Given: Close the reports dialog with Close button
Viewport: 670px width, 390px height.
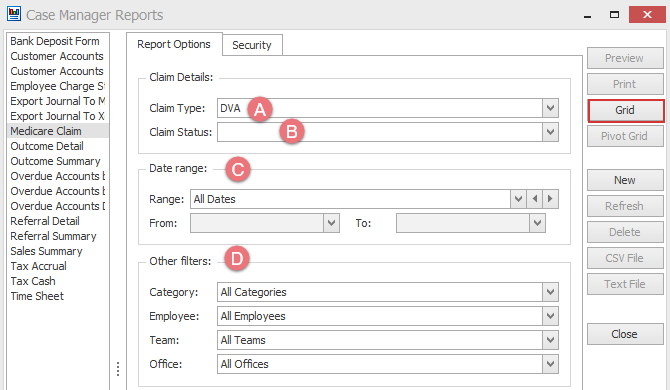Looking at the screenshot, I should [625, 334].
